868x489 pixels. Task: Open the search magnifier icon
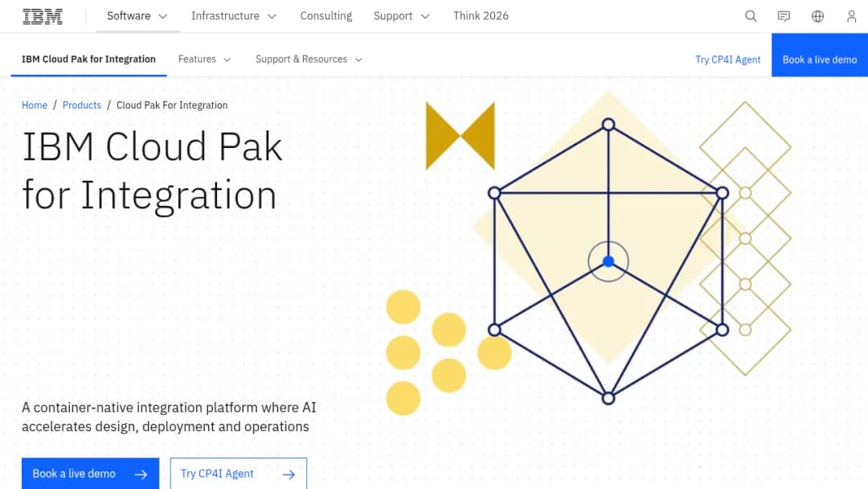click(x=751, y=16)
